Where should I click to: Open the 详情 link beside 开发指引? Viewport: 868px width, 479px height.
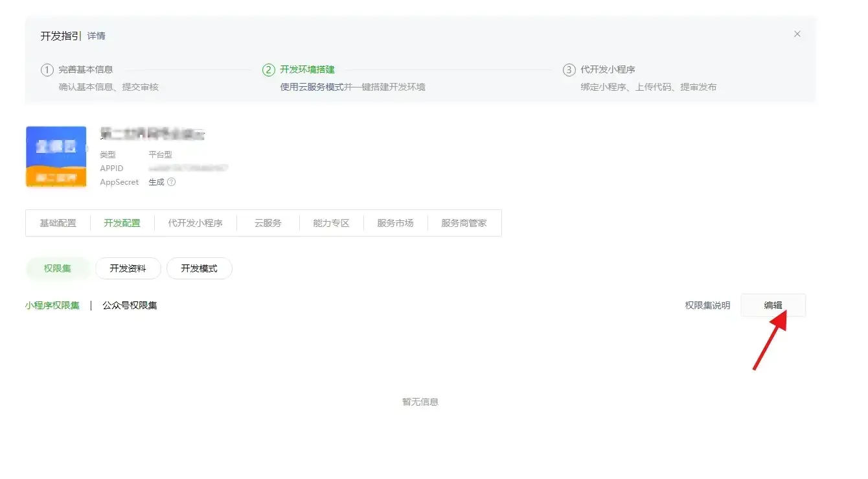point(97,36)
